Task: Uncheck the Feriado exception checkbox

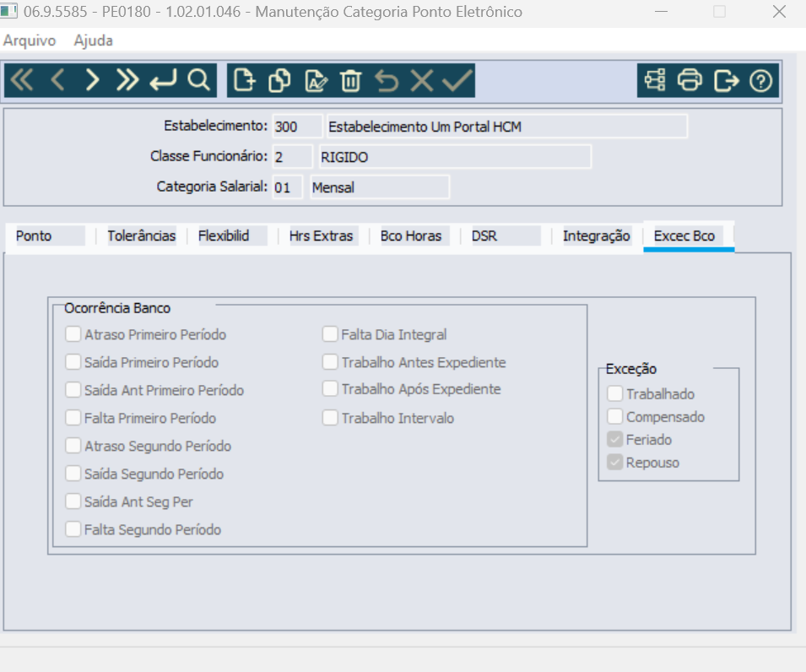Action: [x=614, y=439]
